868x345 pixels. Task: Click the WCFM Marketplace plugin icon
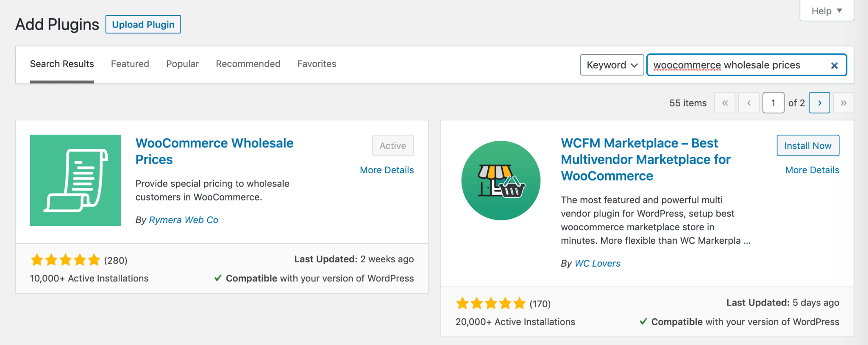(x=501, y=180)
